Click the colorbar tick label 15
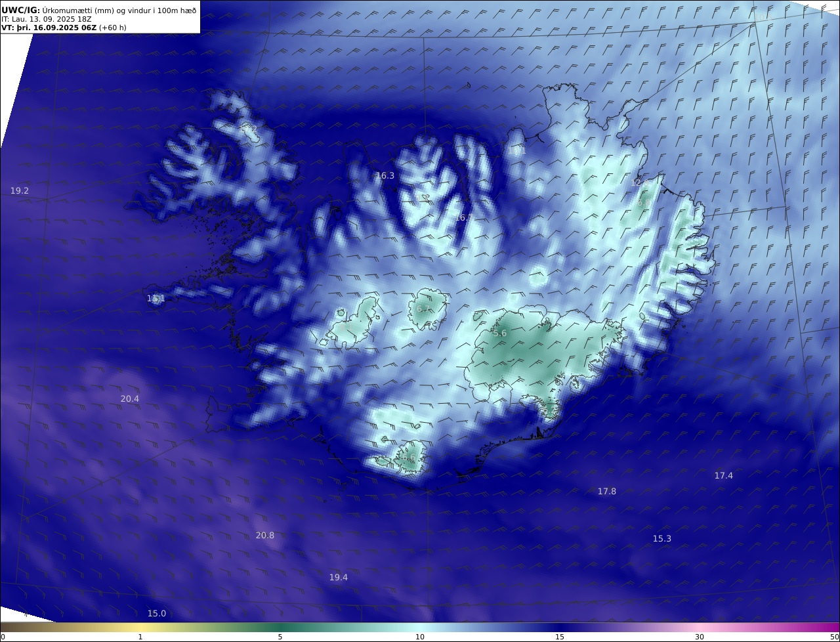The height and width of the screenshot is (642, 840). [560, 637]
